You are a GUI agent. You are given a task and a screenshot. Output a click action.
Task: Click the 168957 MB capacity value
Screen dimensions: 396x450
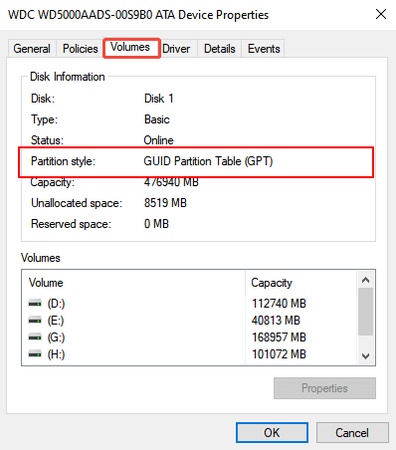click(279, 337)
